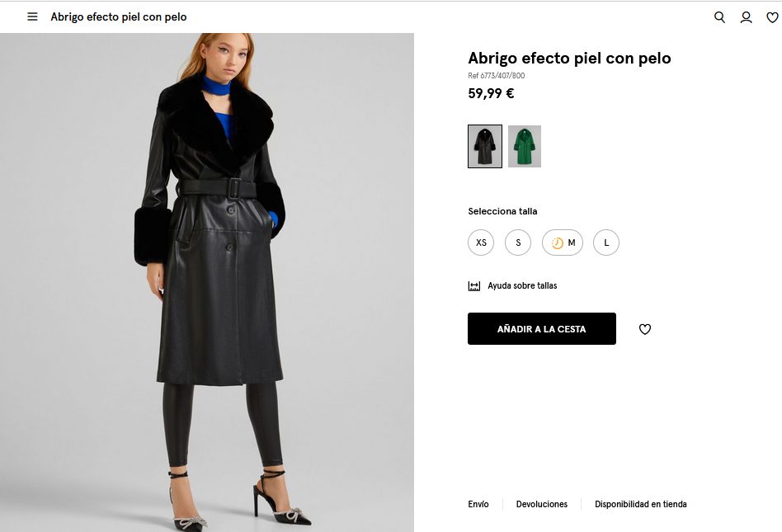Screen dimensions: 782x532
Task: Open the user account icon
Action: [746, 17]
